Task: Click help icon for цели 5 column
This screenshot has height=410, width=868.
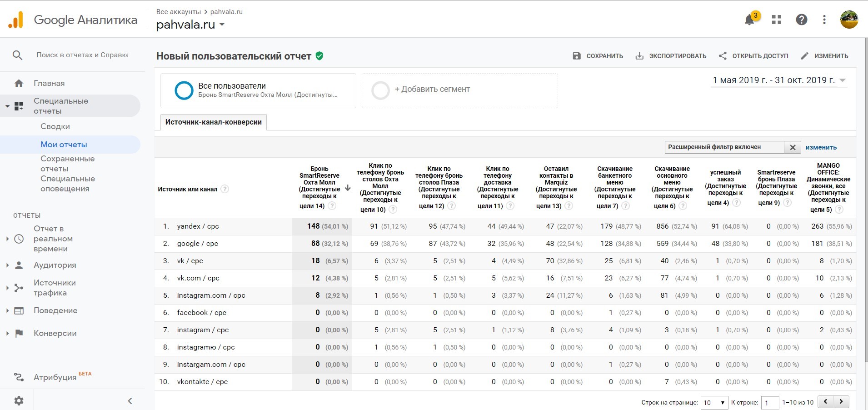Action: 839,210
